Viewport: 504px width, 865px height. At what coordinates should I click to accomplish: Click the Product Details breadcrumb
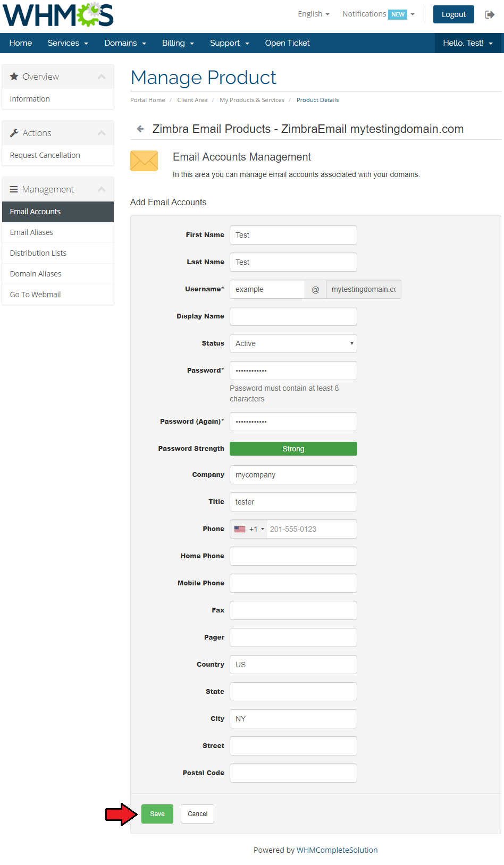click(317, 100)
